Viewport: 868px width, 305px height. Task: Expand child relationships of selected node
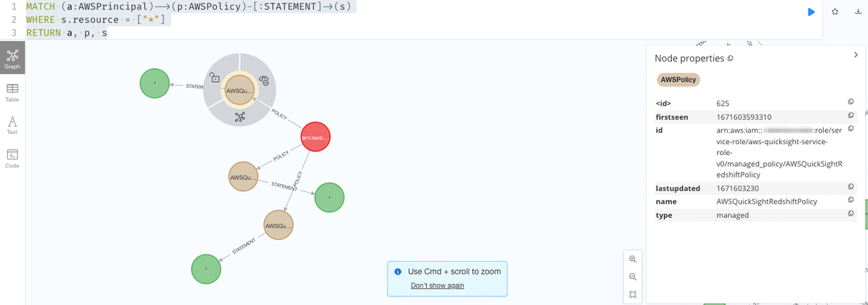coord(239,116)
